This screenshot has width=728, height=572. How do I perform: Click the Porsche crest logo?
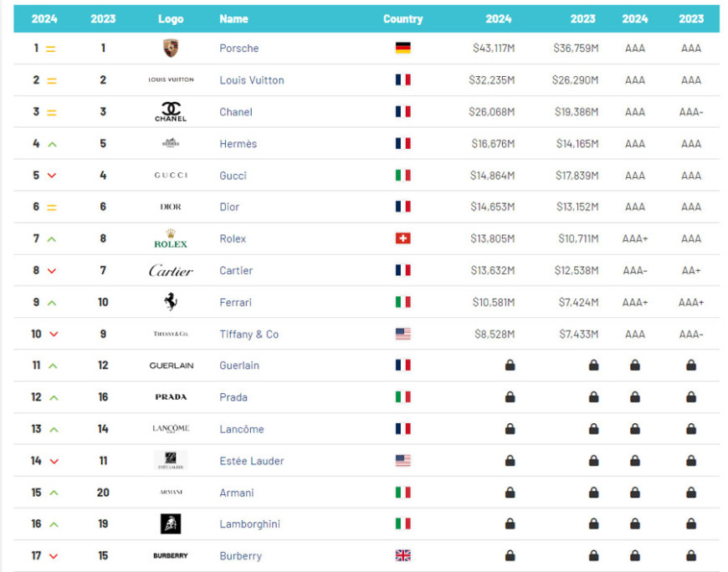171,48
